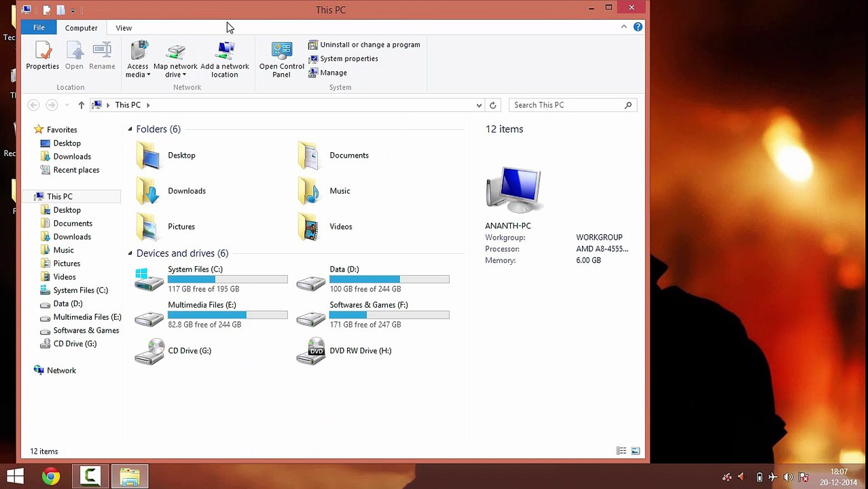Select Add a network location
This screenshot has width=868, height=489.
point(225,59)
